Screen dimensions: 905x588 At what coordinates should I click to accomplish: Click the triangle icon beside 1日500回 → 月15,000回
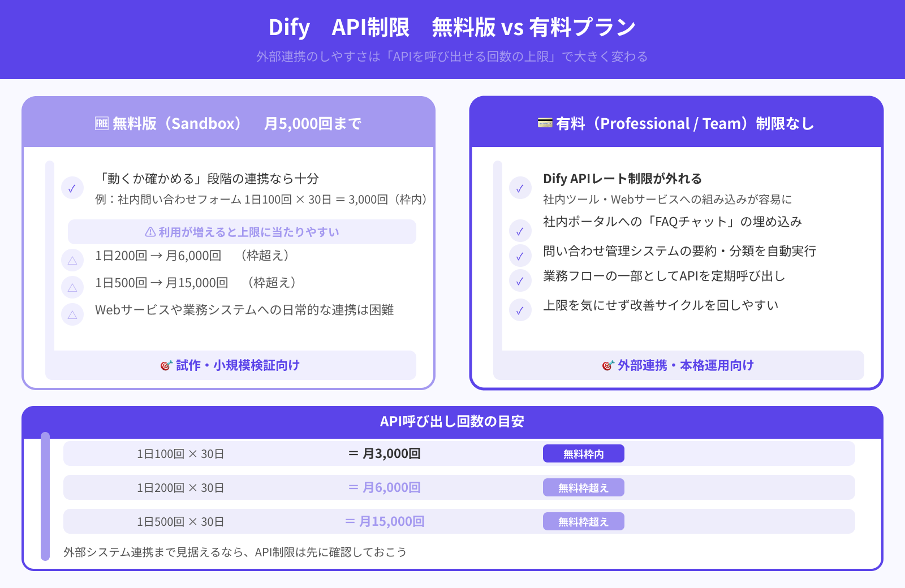click(x=72, y=287)
